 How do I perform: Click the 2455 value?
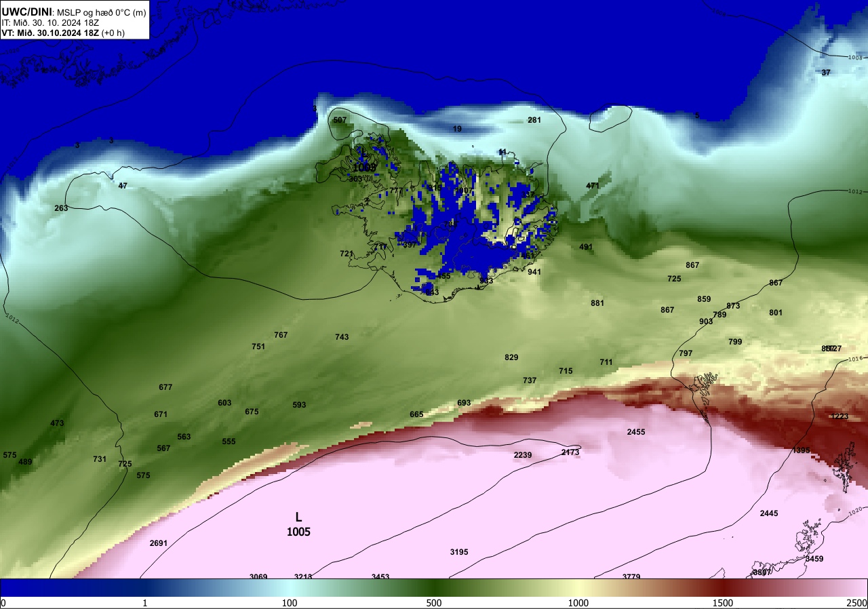point(636,432)
